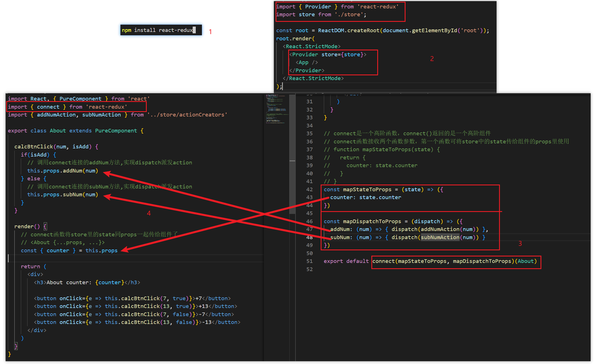Click the -7 button JSX line
This screenshot has height=364, width=594.
134,314
